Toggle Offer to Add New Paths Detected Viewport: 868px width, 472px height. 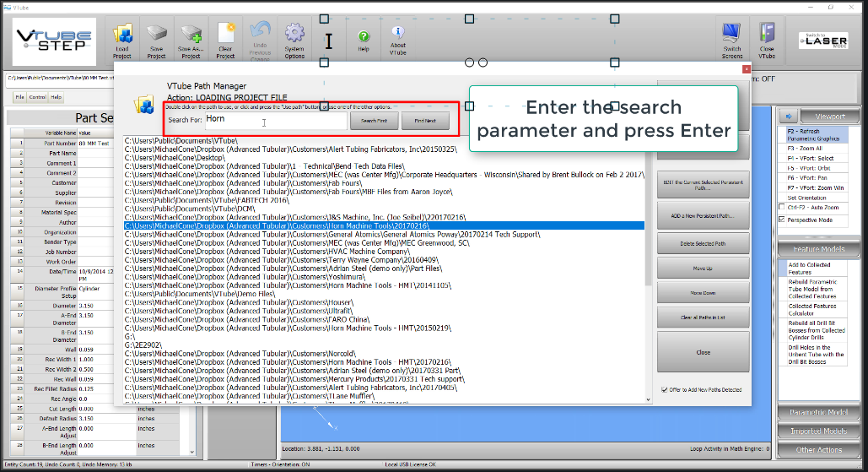coord(665,389)
